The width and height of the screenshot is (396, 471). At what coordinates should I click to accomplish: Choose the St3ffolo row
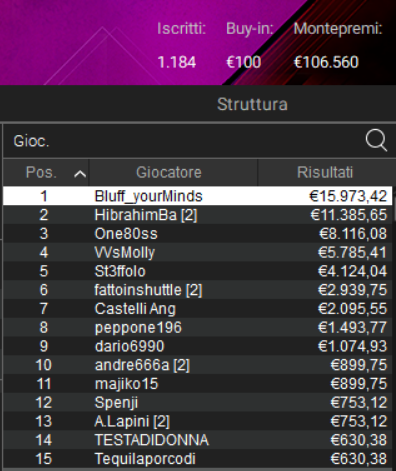[x=198, y=271]
